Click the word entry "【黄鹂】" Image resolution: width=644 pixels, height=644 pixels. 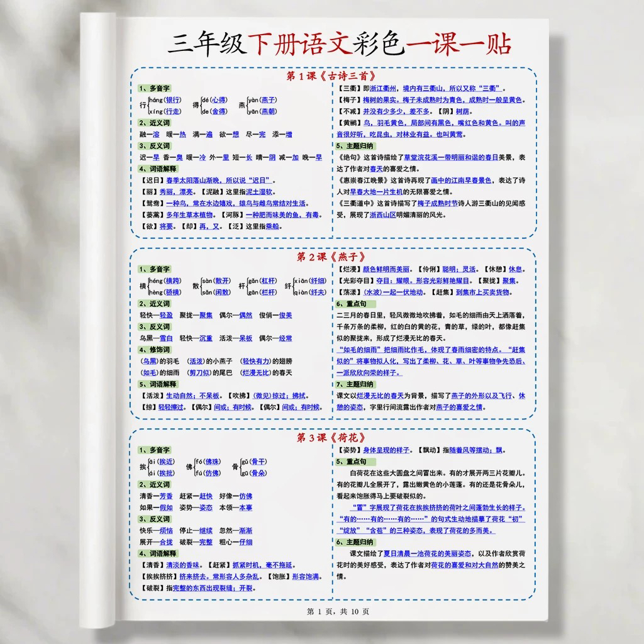point(350,123)
